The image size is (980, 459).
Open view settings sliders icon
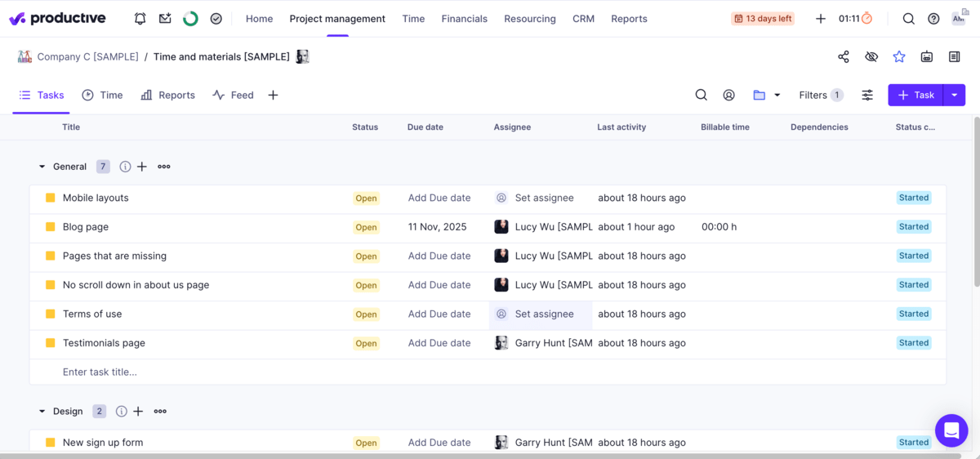click(867, 95)
